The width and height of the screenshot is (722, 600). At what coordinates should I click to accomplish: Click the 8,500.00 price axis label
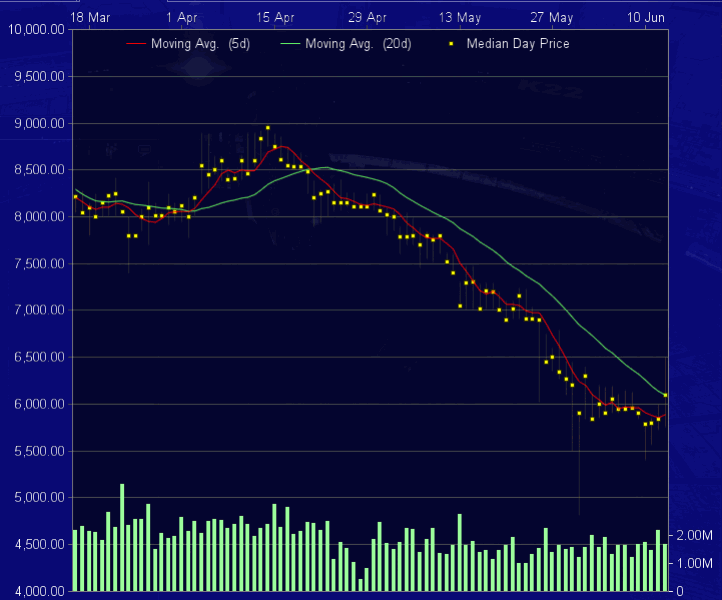pyautogui.click(x=40, y=169)
